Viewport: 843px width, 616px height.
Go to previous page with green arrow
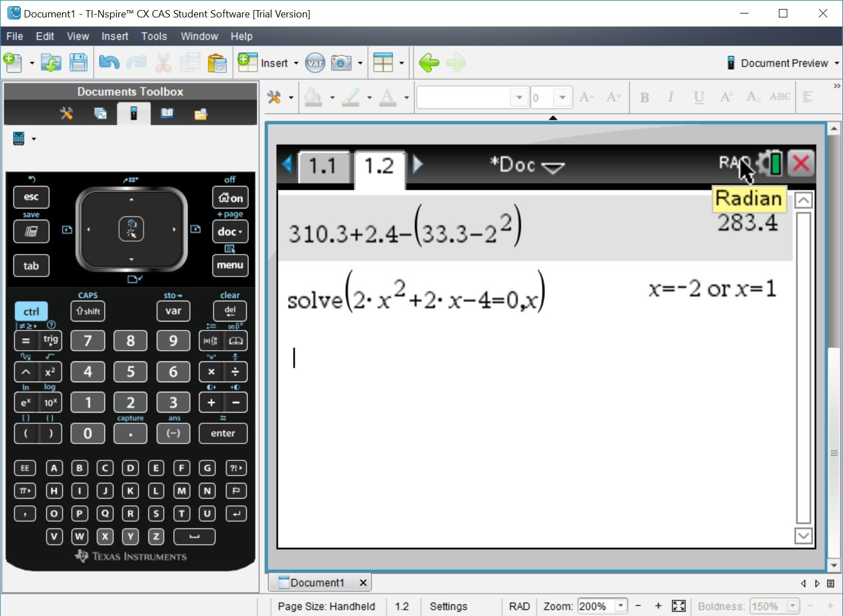click(x=429, y=63)
